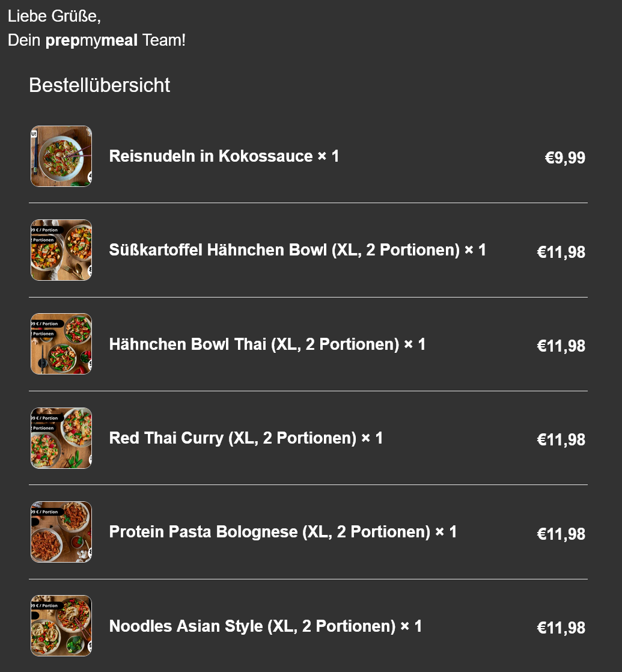Click the Hähnchen Bowl Thai product thumbnail
Screen dimensions: 622x672
point(61,344)
